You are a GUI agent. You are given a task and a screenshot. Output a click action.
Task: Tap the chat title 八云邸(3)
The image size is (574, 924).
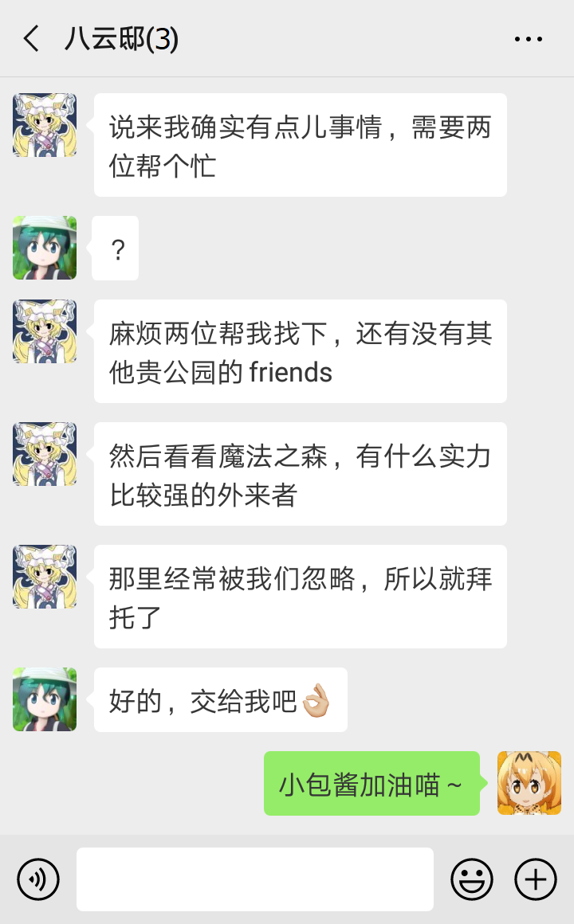click(121, 39)
